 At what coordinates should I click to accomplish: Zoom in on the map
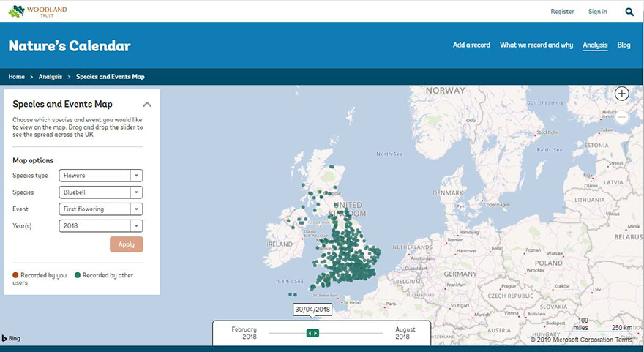621,94
